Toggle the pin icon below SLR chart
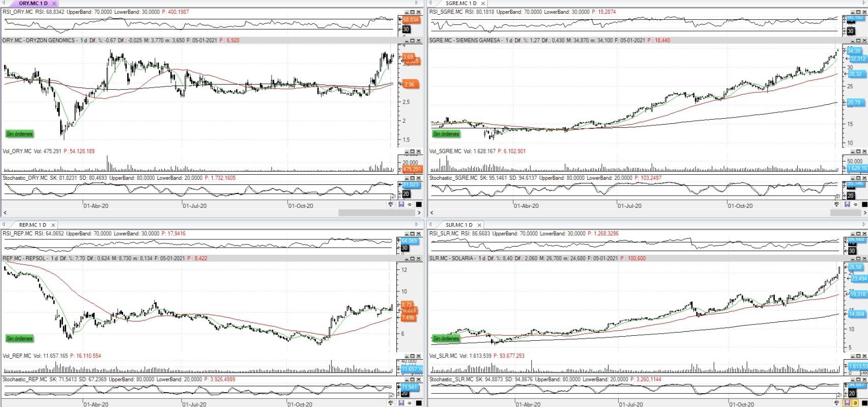Screen dimensions: 868x407 click(x=855, y=403)
